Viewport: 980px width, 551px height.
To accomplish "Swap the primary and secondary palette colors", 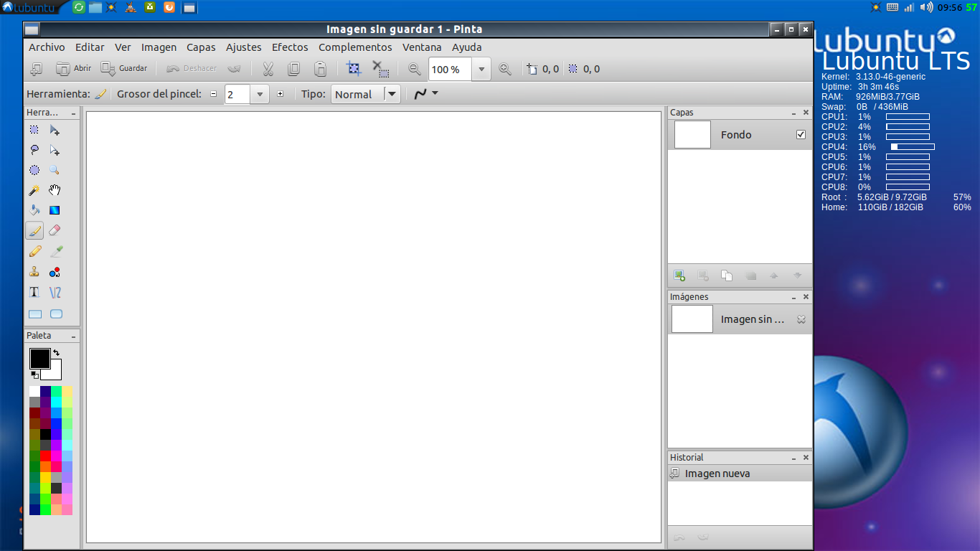I will click(56, 352).
